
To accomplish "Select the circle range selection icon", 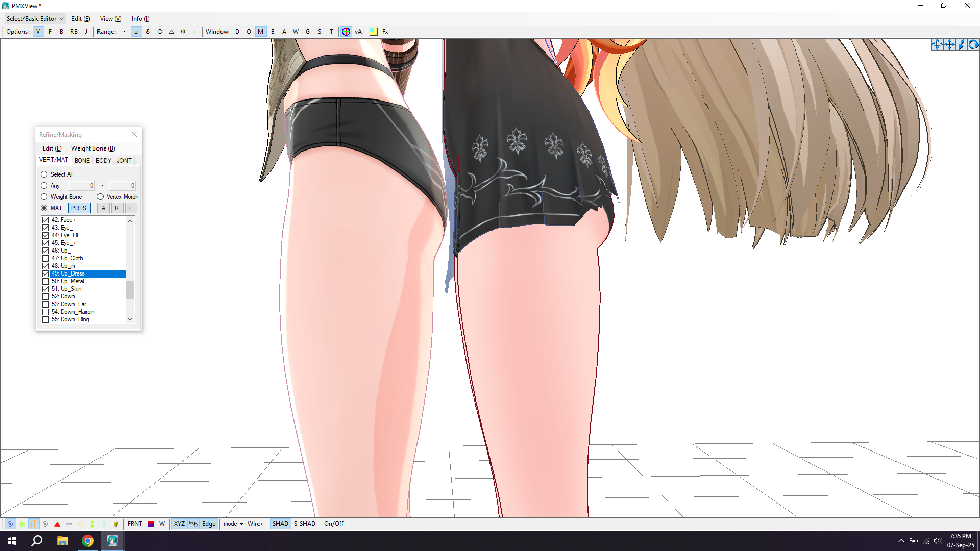I will tap(160, 32).
